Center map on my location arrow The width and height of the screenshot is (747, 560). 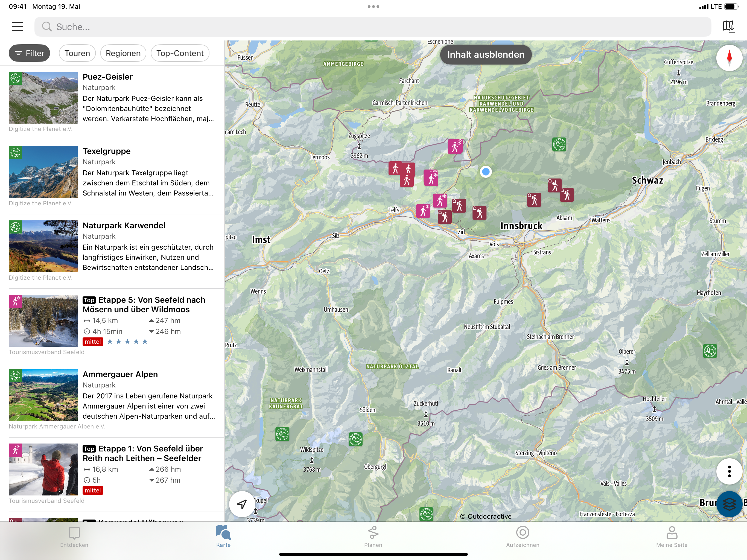click(x=242, y=504)
